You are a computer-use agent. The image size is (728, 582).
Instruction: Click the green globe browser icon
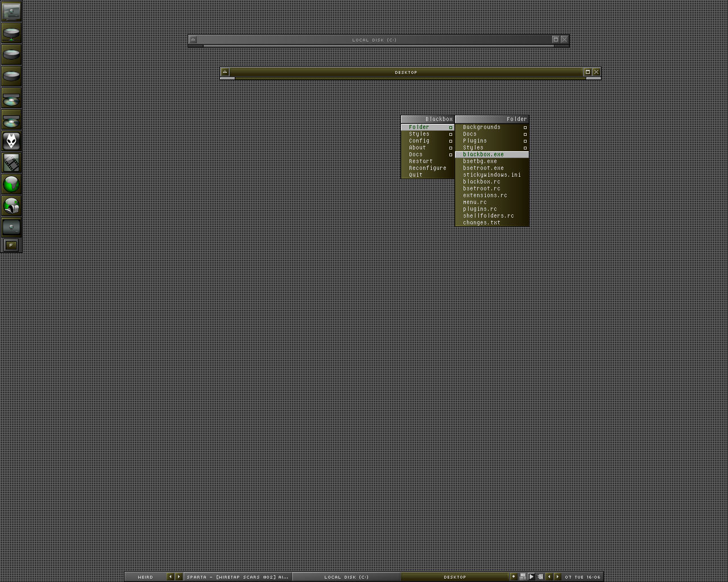[11, 184]
